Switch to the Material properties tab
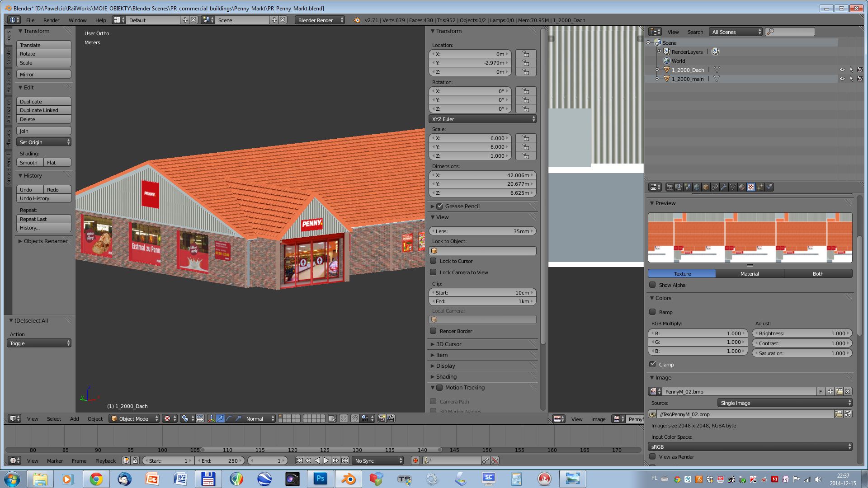 (742, 187)
